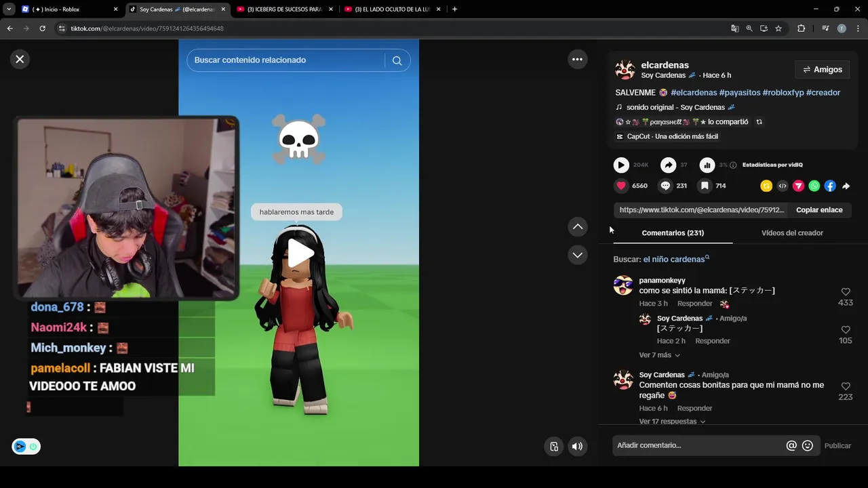Close the TikTok video viewer
Viewport: 868px width, 488px height.
pyautogui.click(x=20, y=59)
